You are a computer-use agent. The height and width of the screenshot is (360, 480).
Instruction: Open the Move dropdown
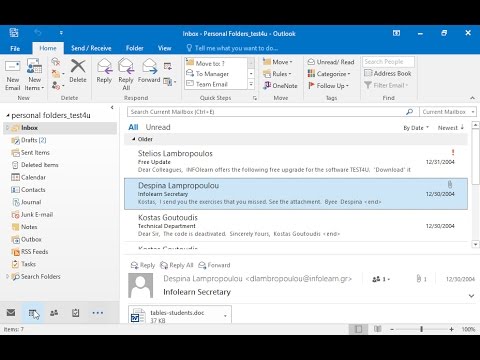[277, 62]
